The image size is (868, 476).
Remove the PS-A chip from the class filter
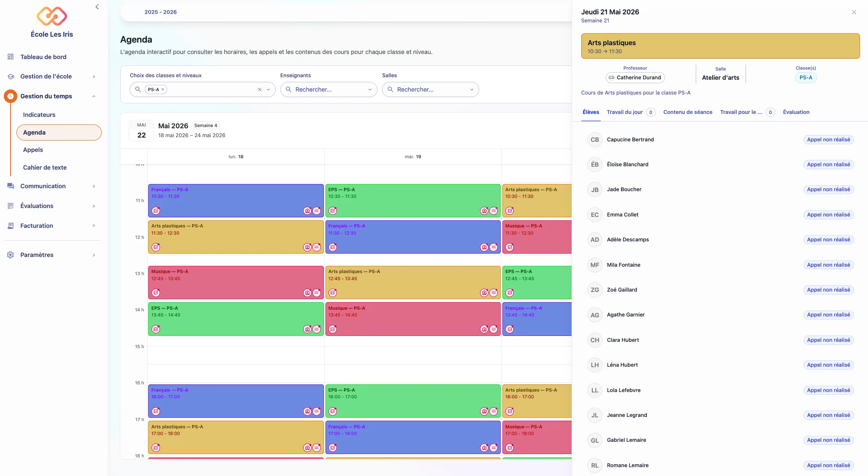163,89
